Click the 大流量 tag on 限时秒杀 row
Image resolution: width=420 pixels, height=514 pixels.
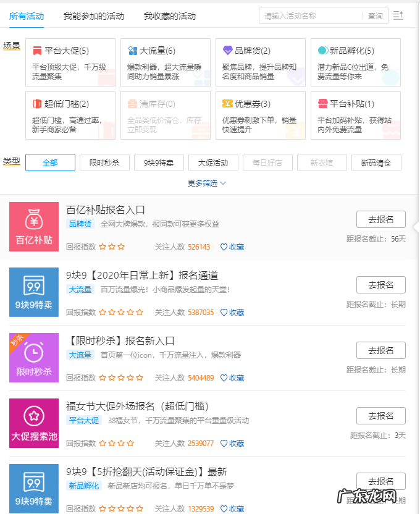[x=80, y=355]
